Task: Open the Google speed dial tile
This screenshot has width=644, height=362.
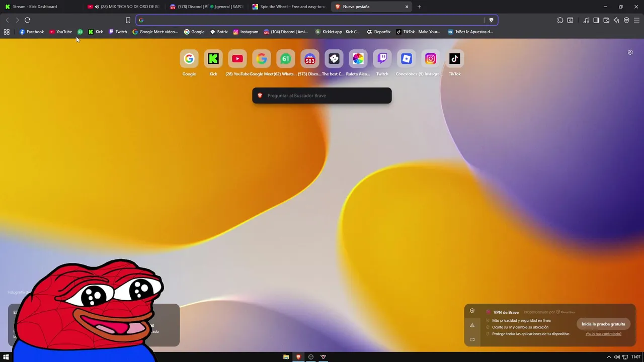Action: (189, 59)
